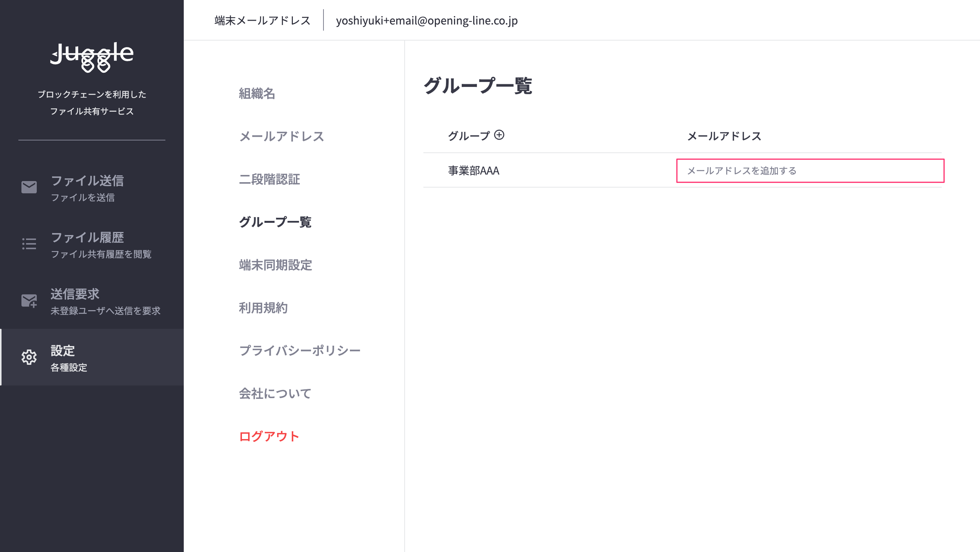The image size is (980, 552).
Task: Open 会社について page
Action: click(x=275, y=394)
